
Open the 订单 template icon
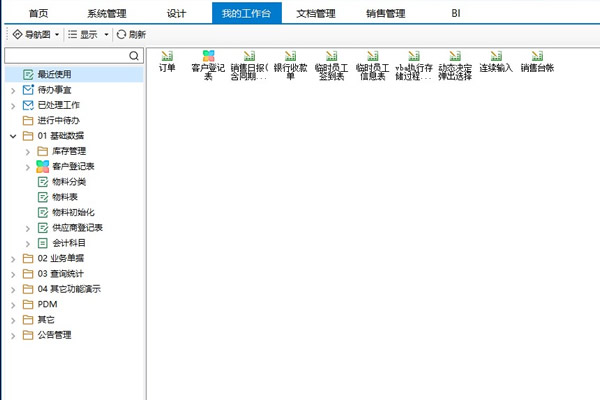click(x=167, y=59)
